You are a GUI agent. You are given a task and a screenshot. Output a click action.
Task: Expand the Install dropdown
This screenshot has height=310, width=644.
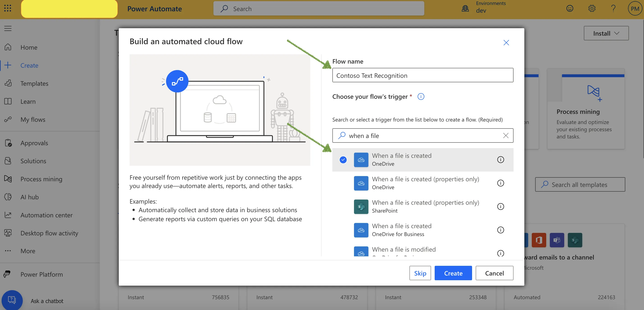606,33
